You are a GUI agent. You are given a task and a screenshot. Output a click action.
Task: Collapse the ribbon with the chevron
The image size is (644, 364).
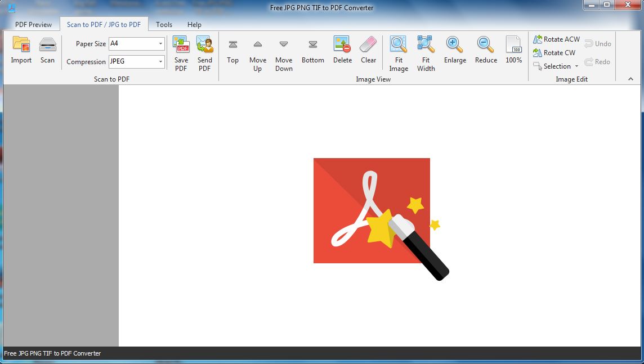[630, 79]
